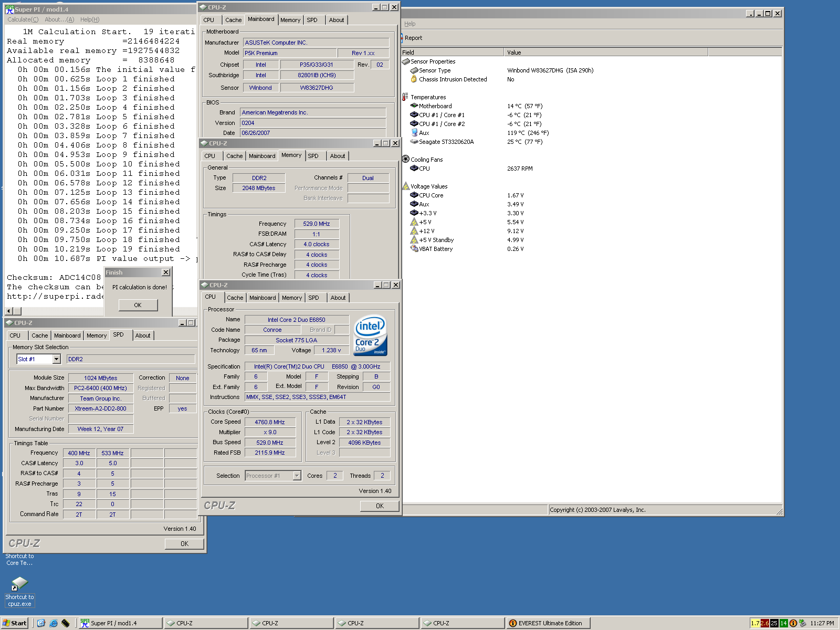Open the Processor #1 selection dropdown
Screen dimensions: 840x630
click(x=297, y=476)
